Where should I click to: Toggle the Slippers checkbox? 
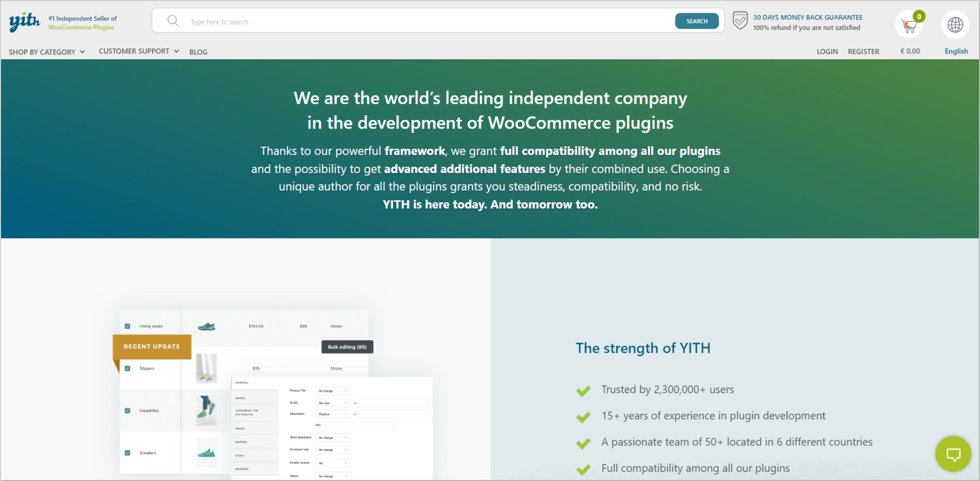click(x=128, y=368)
